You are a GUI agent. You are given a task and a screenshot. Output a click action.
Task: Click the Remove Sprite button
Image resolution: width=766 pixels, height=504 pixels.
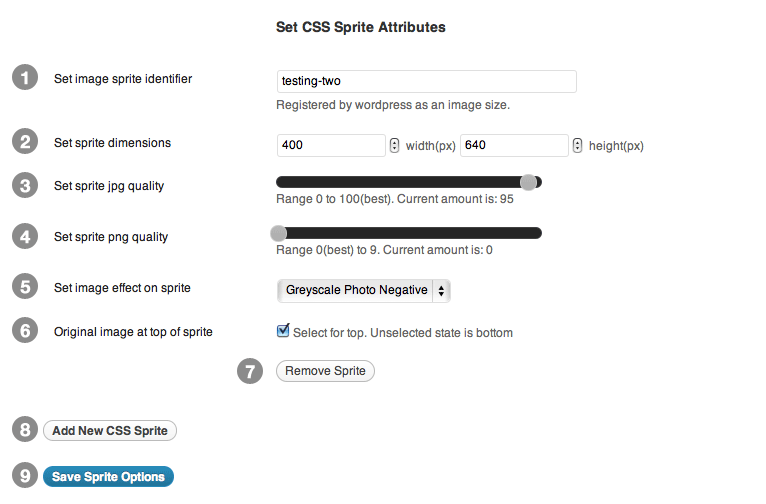(x=325, y=371)
